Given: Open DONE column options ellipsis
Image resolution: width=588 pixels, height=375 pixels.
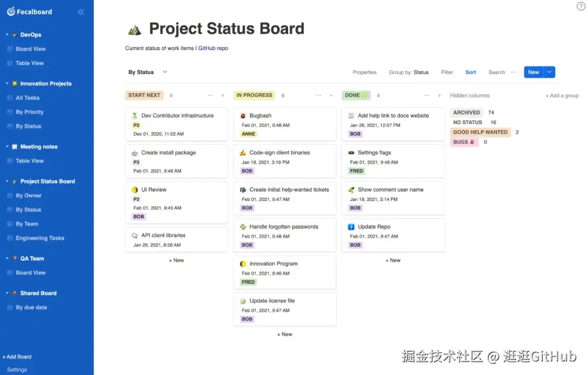Looking at the screenshot, I should 427,96.
